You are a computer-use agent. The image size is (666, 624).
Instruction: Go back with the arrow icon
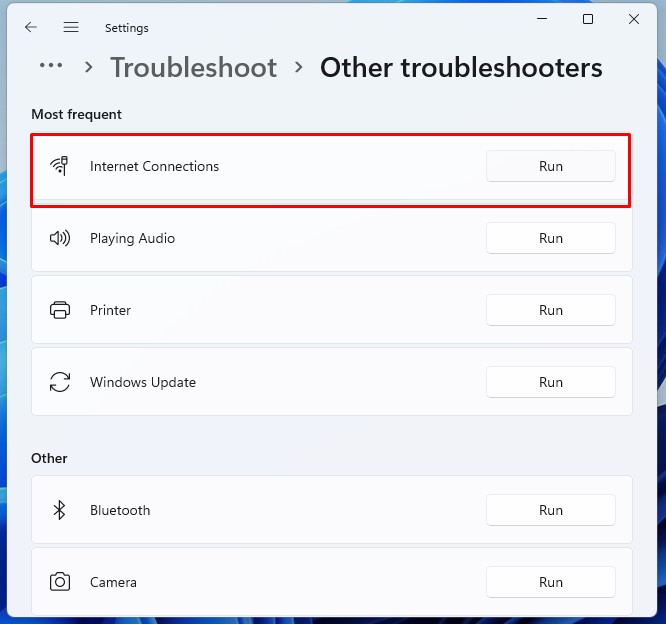pos(31,28)
